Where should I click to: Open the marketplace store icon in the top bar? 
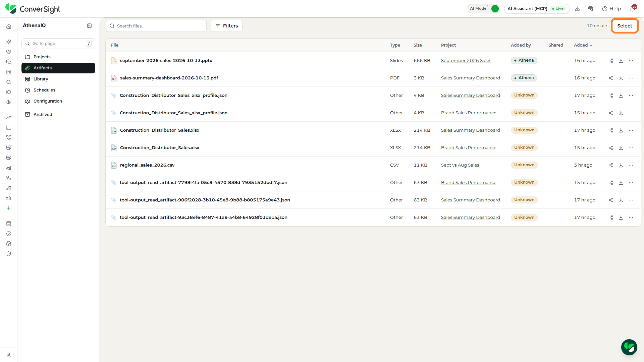[x=591, y=9]
